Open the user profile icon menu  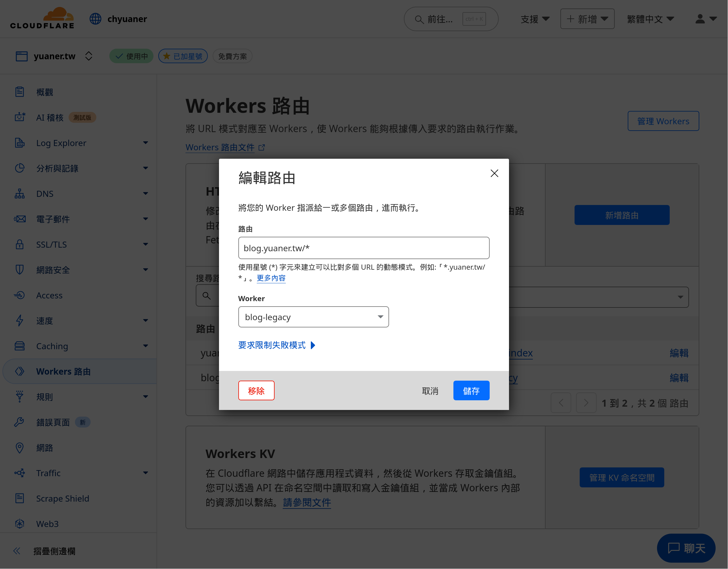tap(706, 19)
